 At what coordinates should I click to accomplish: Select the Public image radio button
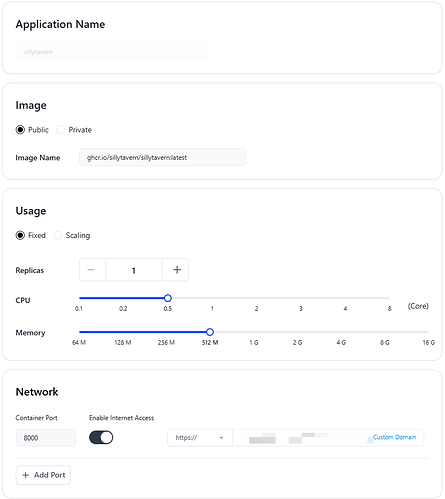20,130
